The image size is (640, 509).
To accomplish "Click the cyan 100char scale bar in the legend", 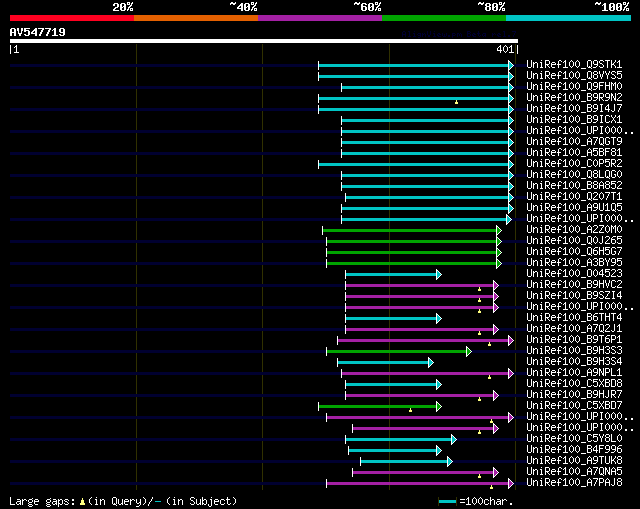I will pyautogui.click(x=447, y=502).
